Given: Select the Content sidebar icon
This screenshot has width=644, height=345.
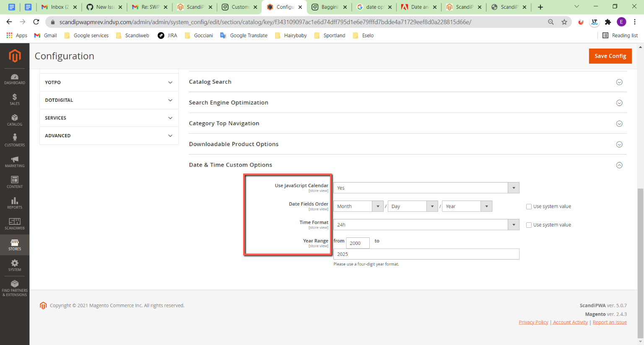Looking at the screenshot, I should [x=15, y=183].
